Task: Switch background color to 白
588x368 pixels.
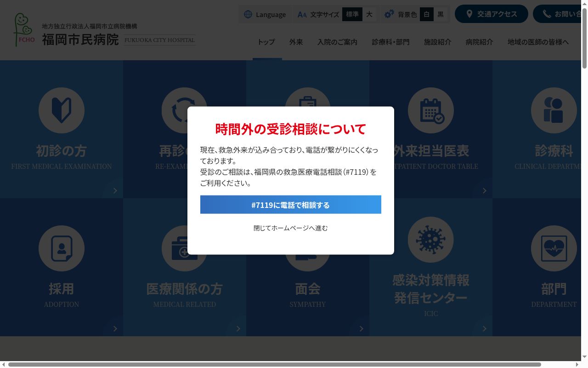Action: (x=427, y=14)
